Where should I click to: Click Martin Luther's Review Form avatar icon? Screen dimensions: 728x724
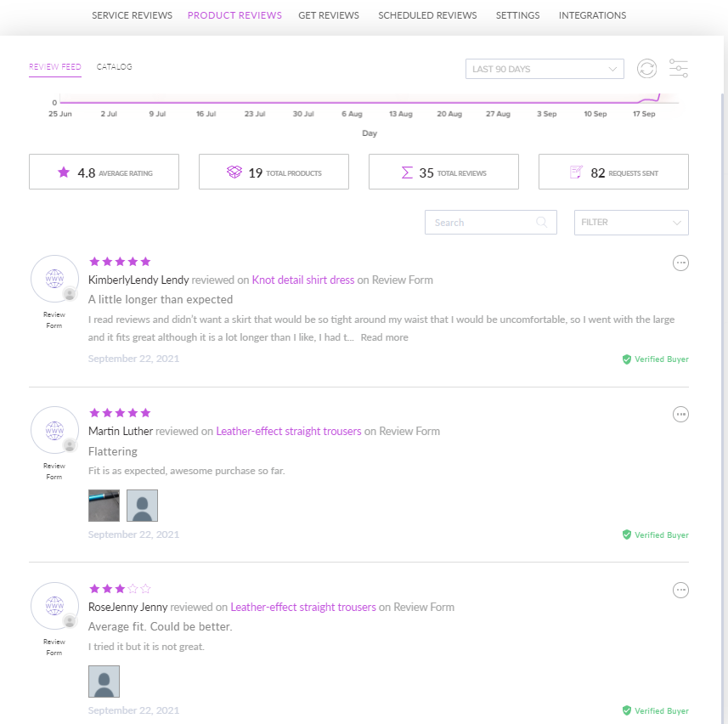click(x=54, y=430)
